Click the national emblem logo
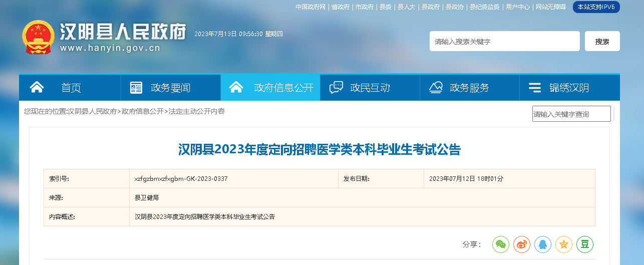 coord(38,38)
